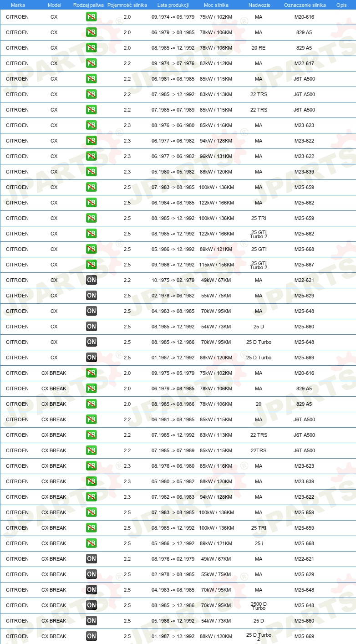This screenshot has width=356, height=644.
Task: Click production dates 10.1975 -> 02.1979
Action: (x=173, y=280)
